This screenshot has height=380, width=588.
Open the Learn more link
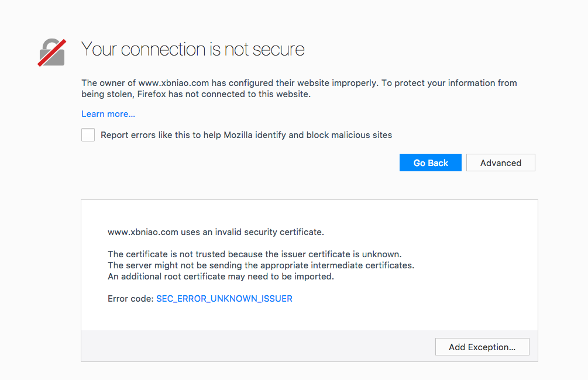coord(108,114)
